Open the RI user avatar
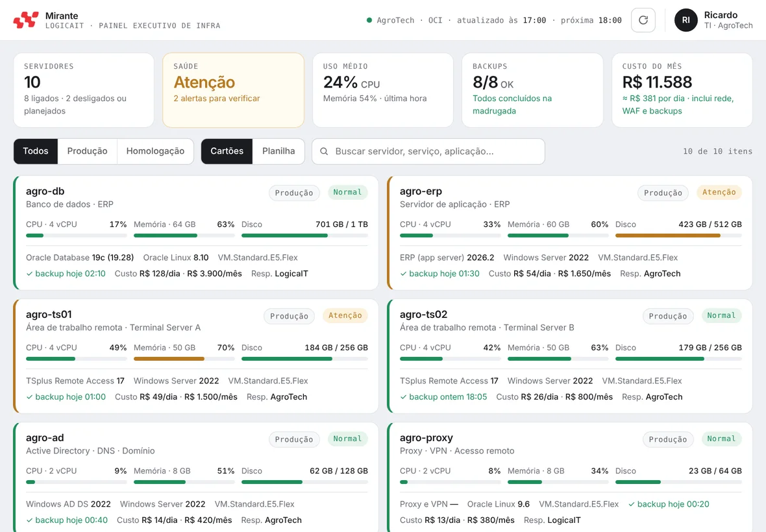 (x=686, y=20)
